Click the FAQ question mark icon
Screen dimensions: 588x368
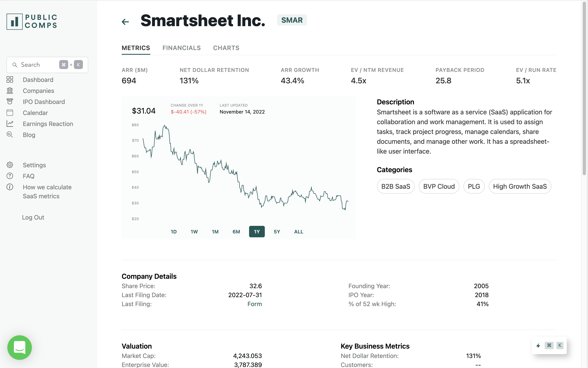[10, 176]
